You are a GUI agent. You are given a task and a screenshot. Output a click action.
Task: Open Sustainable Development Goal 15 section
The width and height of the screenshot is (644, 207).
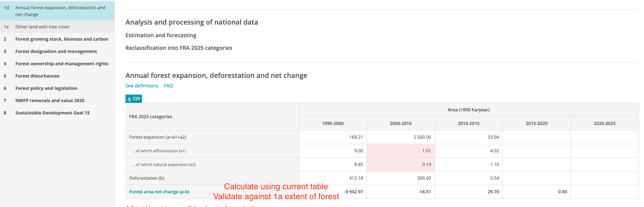click(x=52, y=113)
